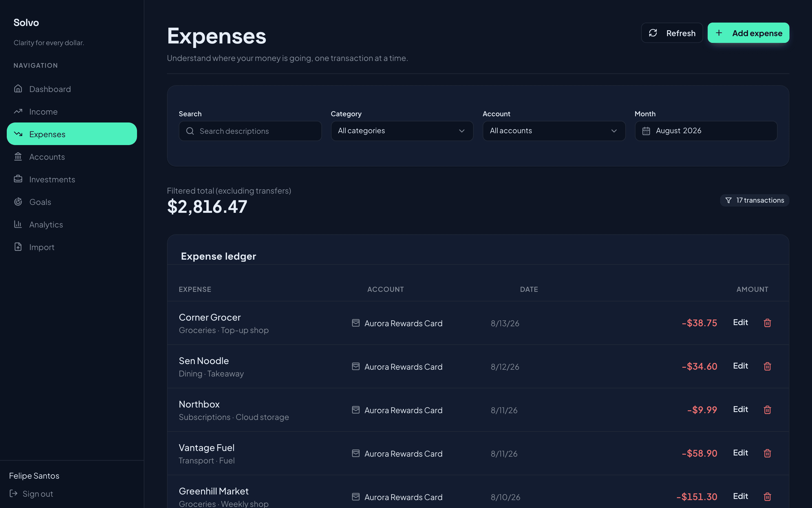Click the magnifying glass search icon
812x508 pixels.
(190, 131)
